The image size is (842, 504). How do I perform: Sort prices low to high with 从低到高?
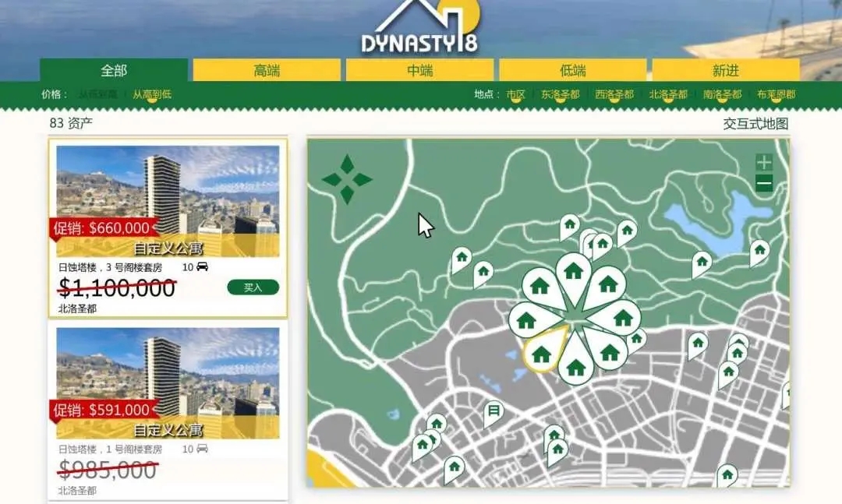tap(97, 94)
